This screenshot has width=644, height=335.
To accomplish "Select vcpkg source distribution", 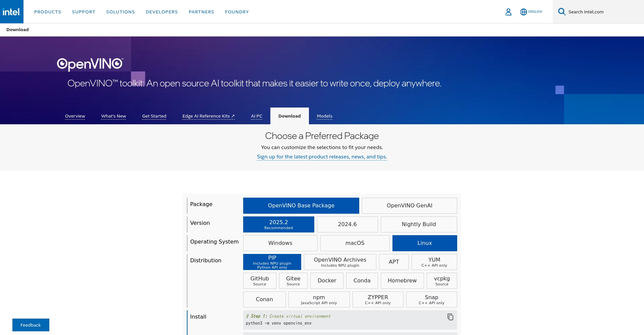I will click(x=442, y=281).
